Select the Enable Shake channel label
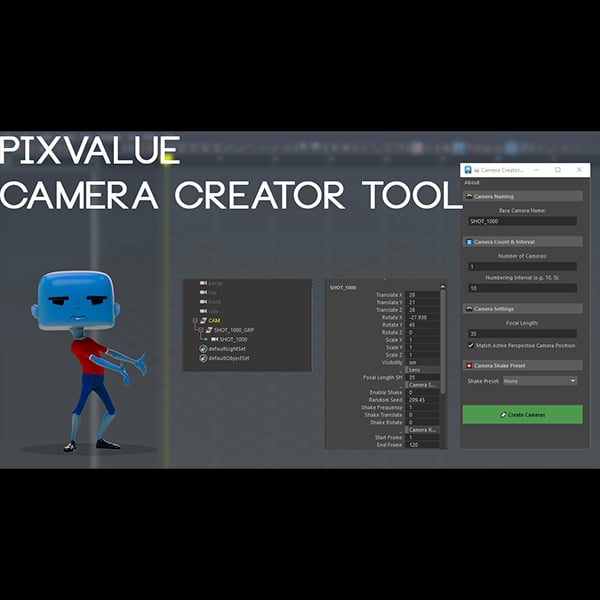The image size is (600, 600). (x=386, y=392)
